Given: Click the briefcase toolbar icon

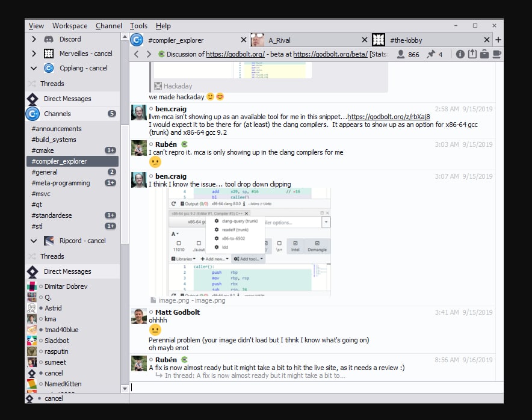Looking at the screenshot, I should tap(484, 54).
